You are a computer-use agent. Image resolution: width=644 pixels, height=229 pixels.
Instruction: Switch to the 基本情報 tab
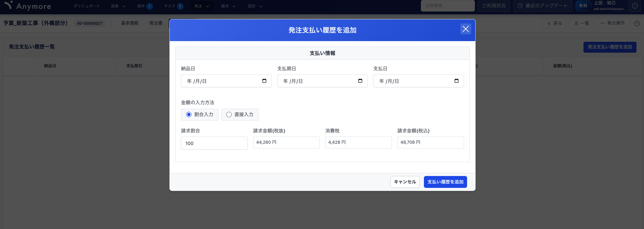tap(130, 23)
